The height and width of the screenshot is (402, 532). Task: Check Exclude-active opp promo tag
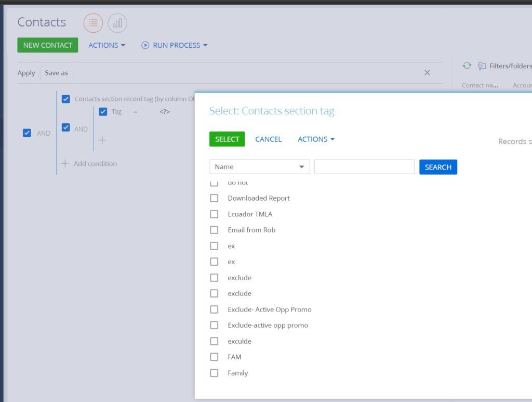tap(214, 325)
